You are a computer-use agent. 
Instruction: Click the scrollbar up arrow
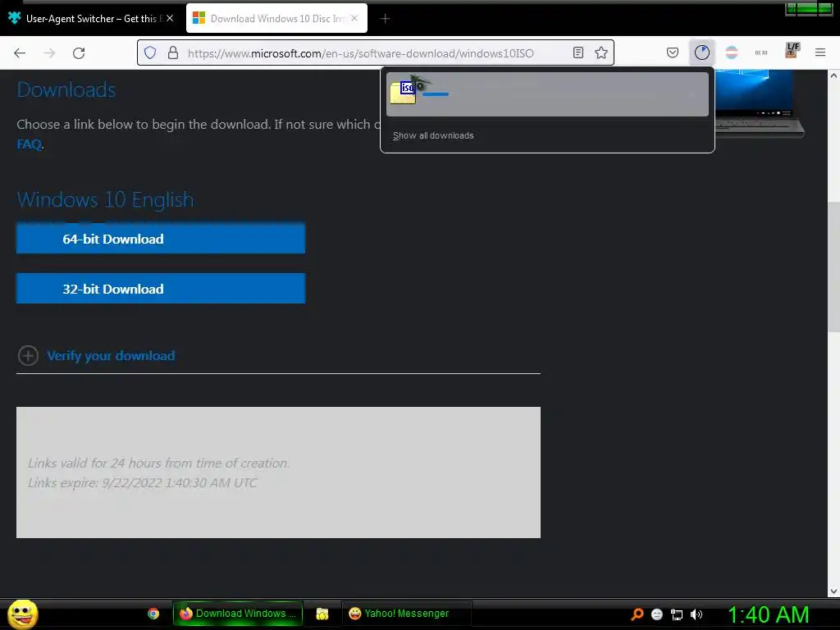[x=833, y=76]
